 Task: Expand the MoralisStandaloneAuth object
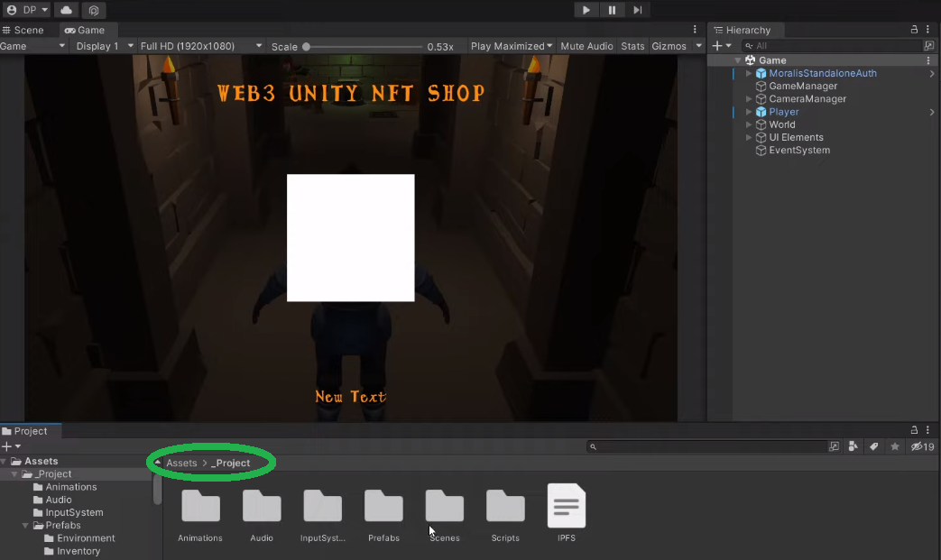748,73
